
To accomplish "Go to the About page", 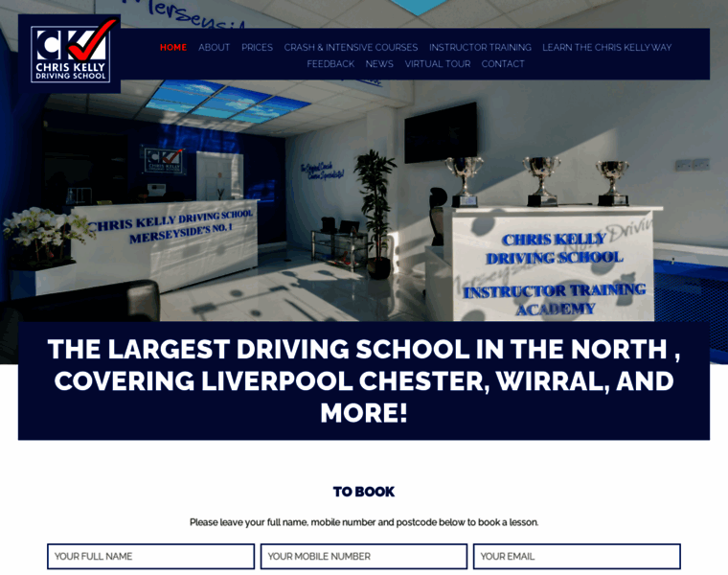I will click(214, 47).
